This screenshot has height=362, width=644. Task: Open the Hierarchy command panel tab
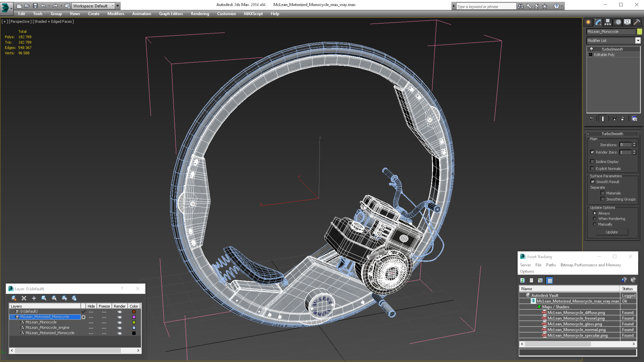pos(608,22)
